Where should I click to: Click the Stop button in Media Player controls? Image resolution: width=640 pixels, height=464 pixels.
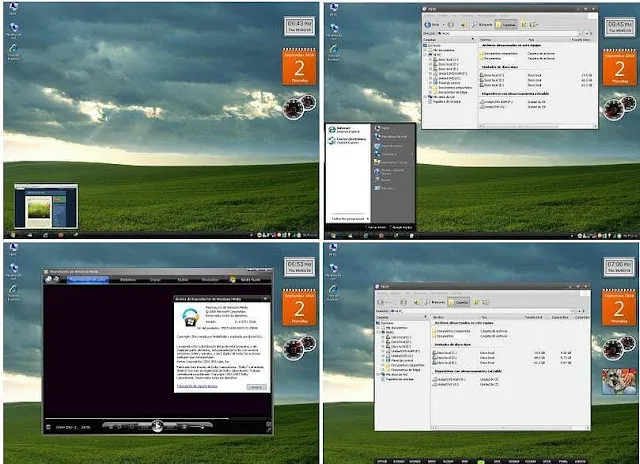[x=132, y=427]
